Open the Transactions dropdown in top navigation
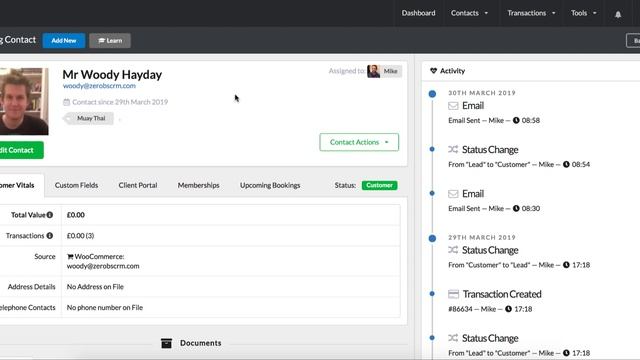The image size is (640, 360). (x=531, y=13)
